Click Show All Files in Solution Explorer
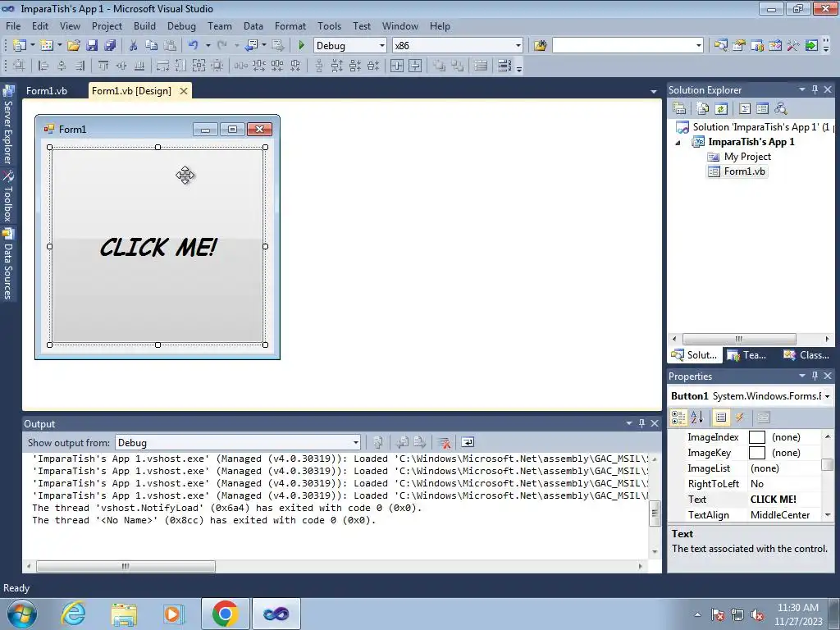This screenshot has width=840, height=630. (x=703, y=108)
